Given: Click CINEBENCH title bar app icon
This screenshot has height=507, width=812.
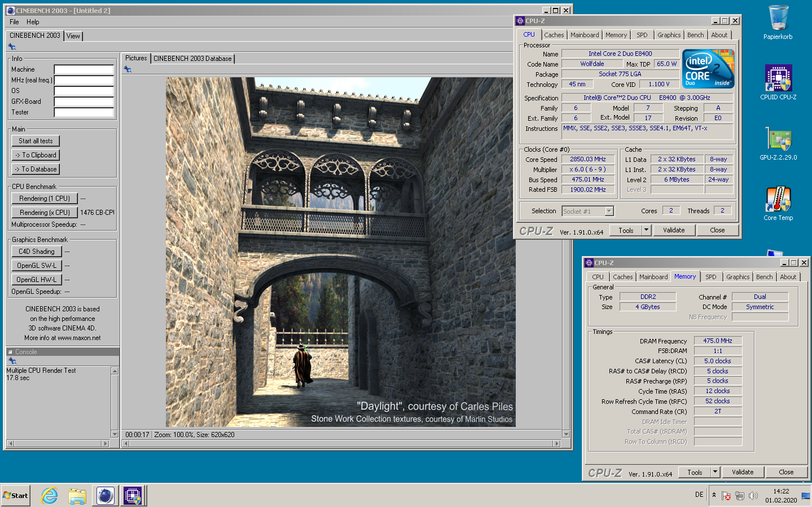Looking at the screenshot, I should pyautogui.click(x=10, y=10).
